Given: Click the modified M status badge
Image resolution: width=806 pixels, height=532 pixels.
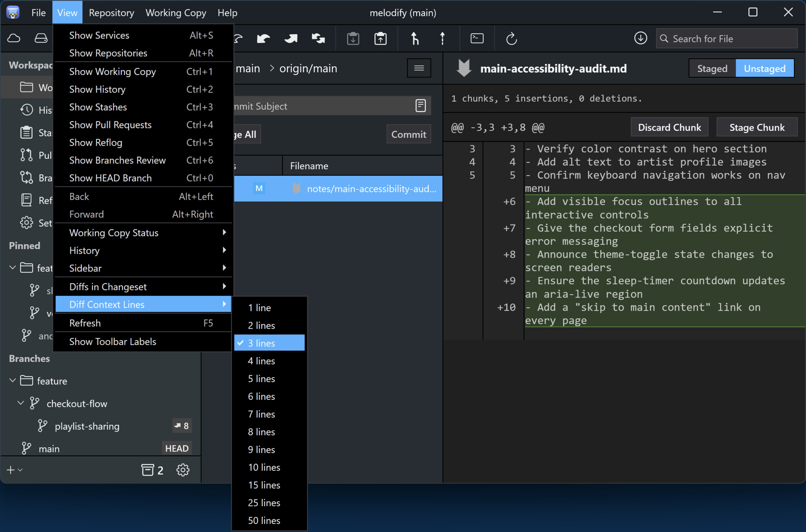Looking at the screenshot, I should click(x=259, y=188).
